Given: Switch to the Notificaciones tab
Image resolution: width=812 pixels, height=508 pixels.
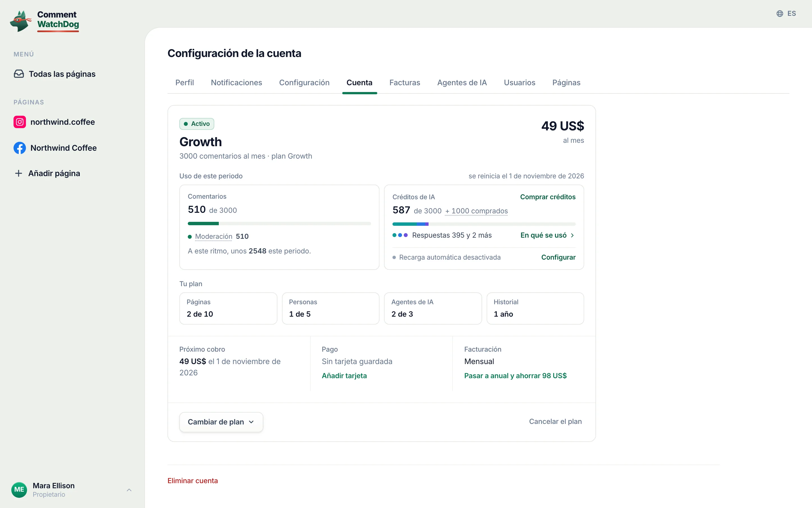Looking at the screenshot, I should 236,83.
